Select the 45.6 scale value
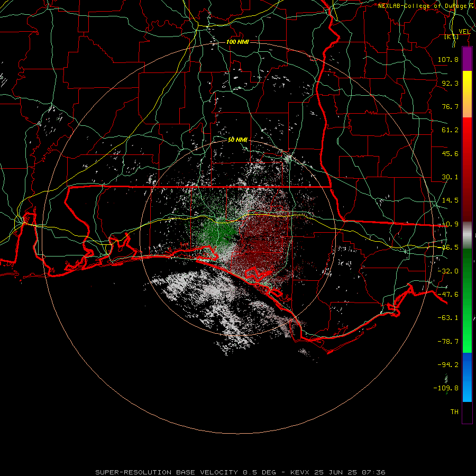The image size is (476, 476). point(450,153)
